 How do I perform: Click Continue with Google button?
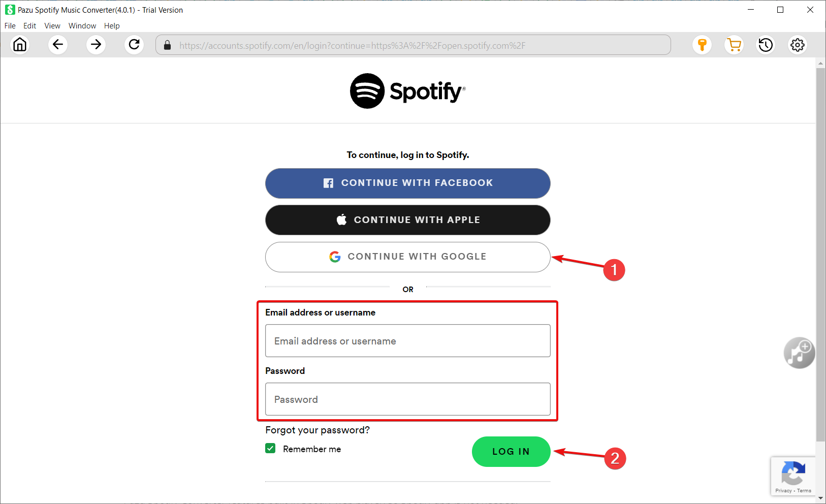tap(407, 257)
